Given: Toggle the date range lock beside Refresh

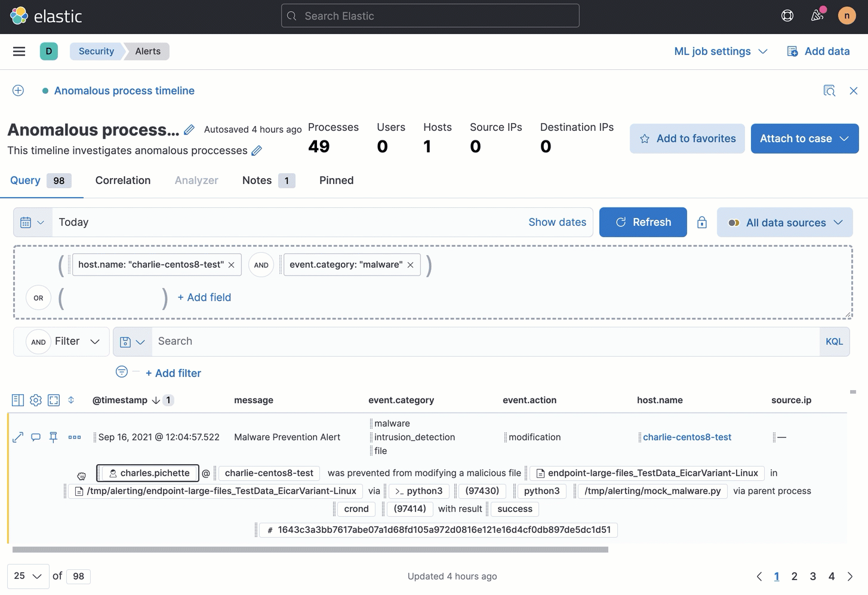Looking at the screenshot, I should pyautogui.click(x=702, y=222).
